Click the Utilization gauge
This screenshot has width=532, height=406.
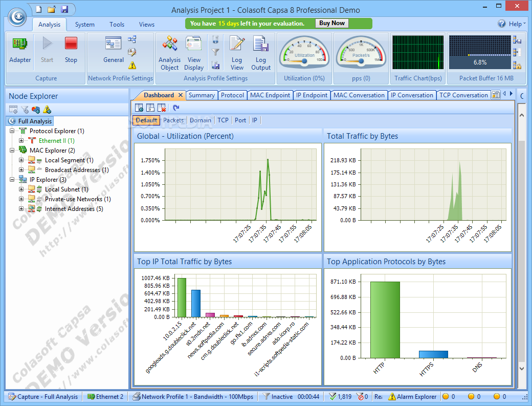coord(304,52)
